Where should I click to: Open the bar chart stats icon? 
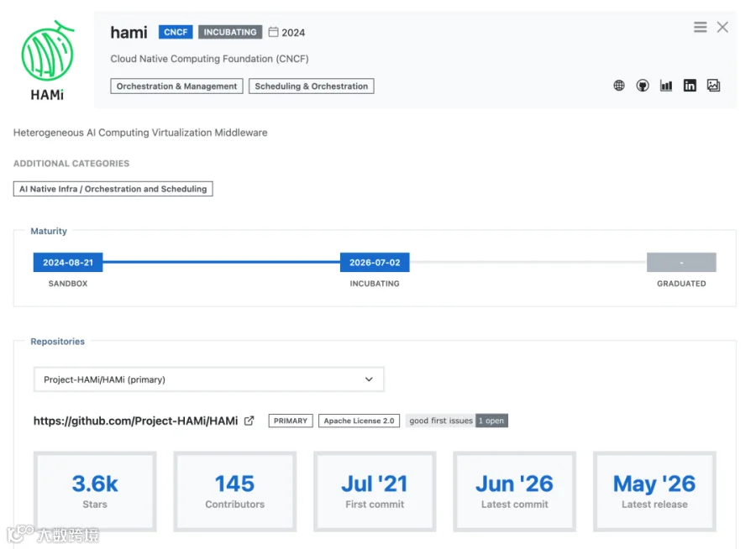[666, 86]
